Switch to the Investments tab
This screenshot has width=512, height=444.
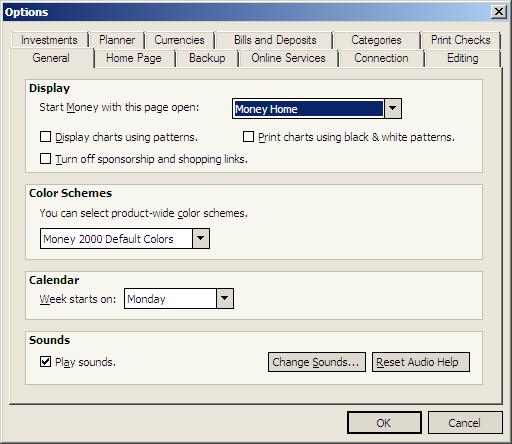[x=49, y=40]
